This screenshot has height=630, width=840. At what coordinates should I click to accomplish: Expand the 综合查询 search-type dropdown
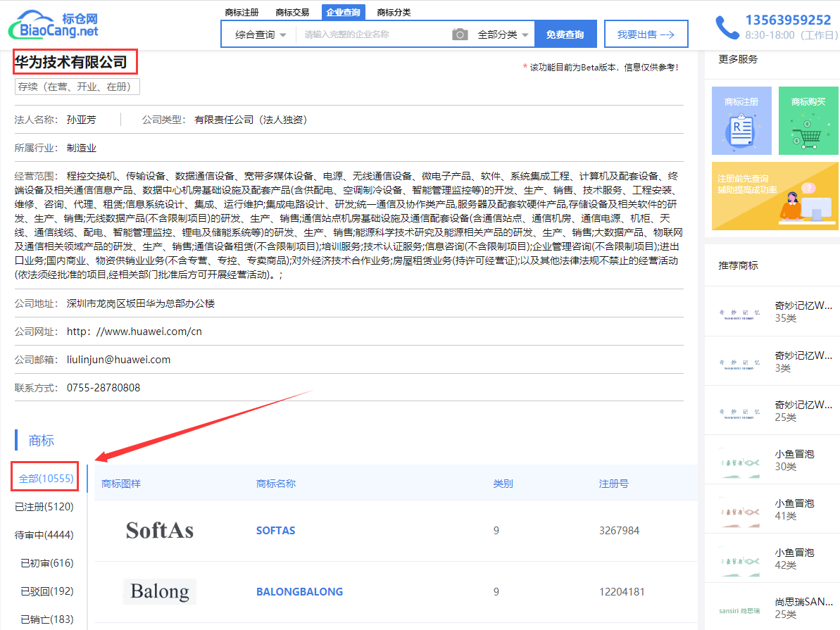point(261,34)
